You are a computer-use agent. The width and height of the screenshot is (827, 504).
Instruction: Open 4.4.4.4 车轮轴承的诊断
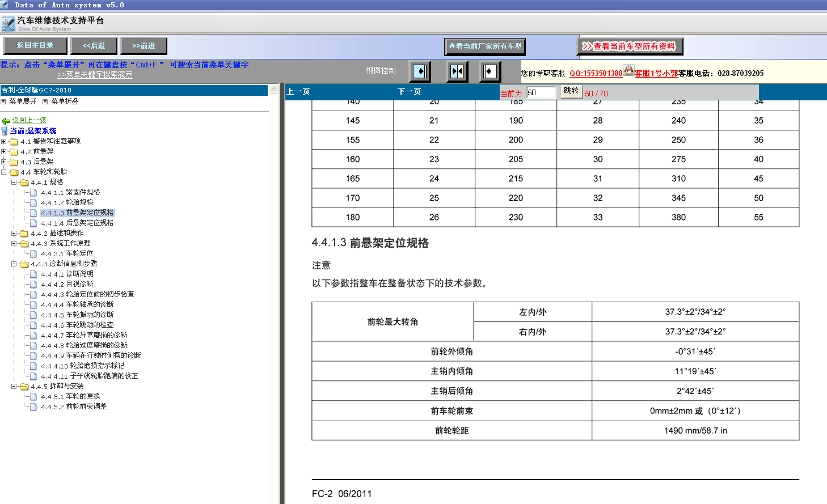click(77, 304)
